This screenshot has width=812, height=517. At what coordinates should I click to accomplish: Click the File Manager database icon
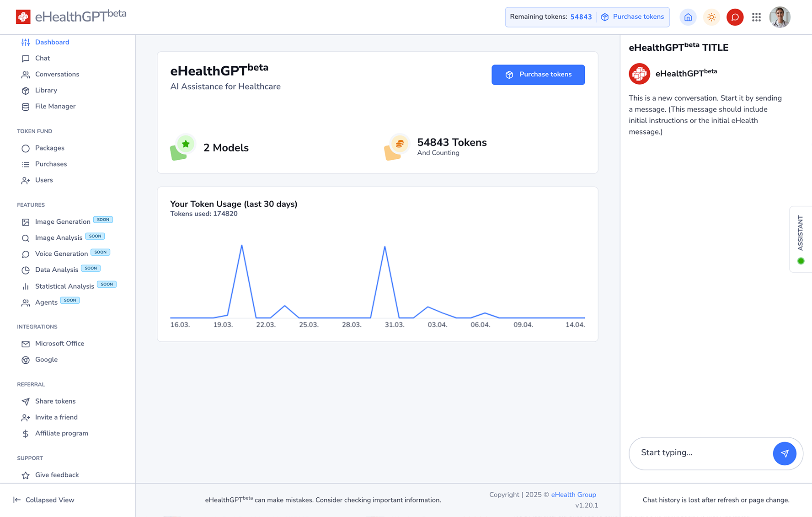(x=26, y=107)
